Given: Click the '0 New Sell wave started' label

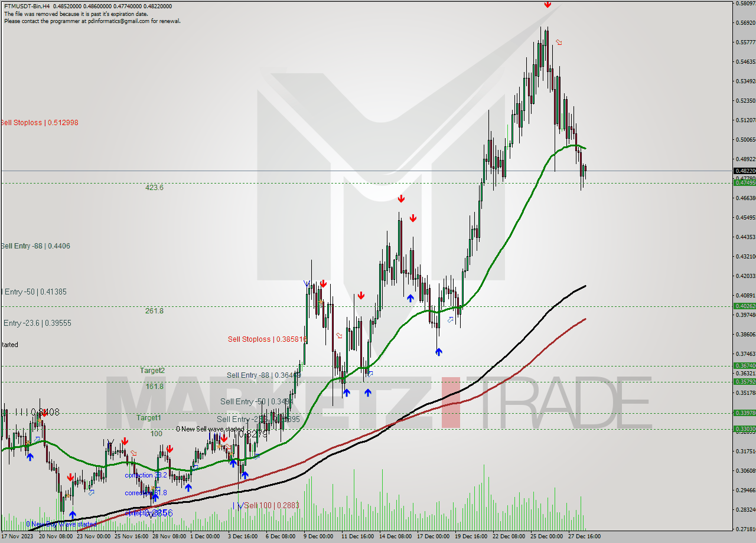Looking at the screenshot, I should [x=210, y=429].
